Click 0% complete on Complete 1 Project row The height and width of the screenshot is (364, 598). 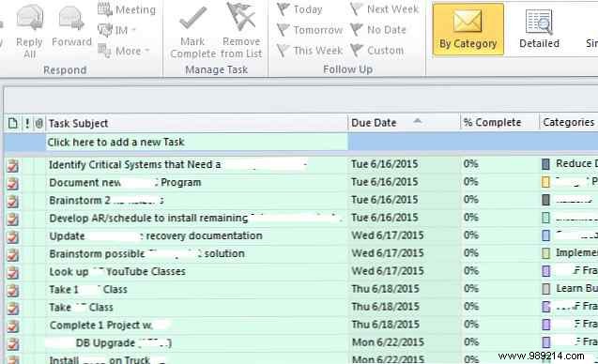(471, 325)
